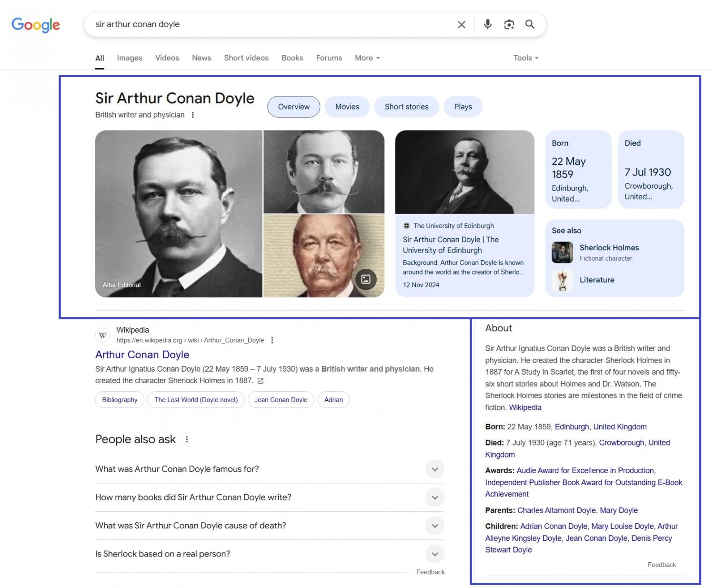The width and height of the screenshot is (715, 588).
Task: Expand 'What was Arthur Conan Doyle famous for?'
Action: (x=270, y=469)
